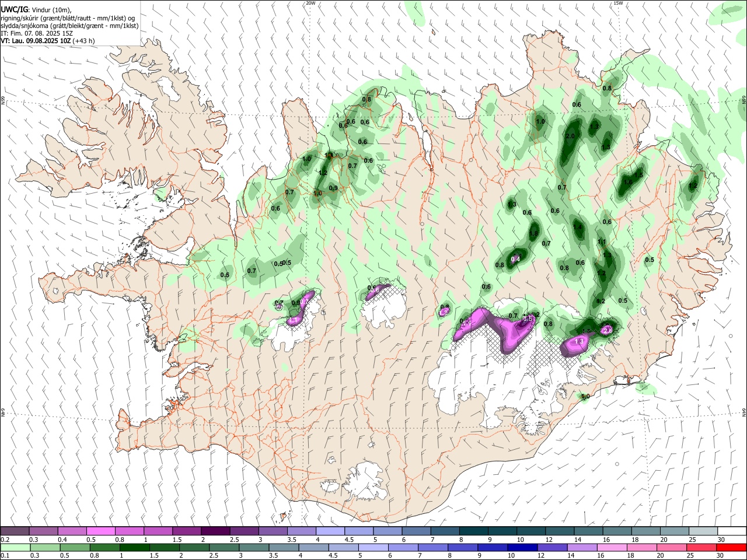
Task: Select the dark teal 8 mm snow swatch
Action: (x=474, y=531)
